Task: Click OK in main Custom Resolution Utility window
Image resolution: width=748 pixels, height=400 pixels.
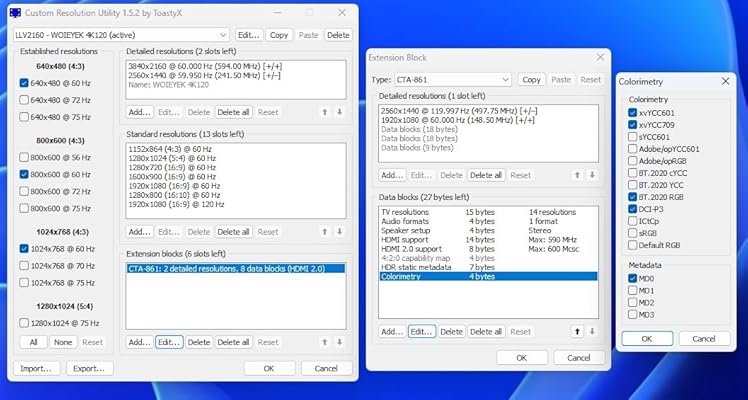Action: (x=269, y=368)
